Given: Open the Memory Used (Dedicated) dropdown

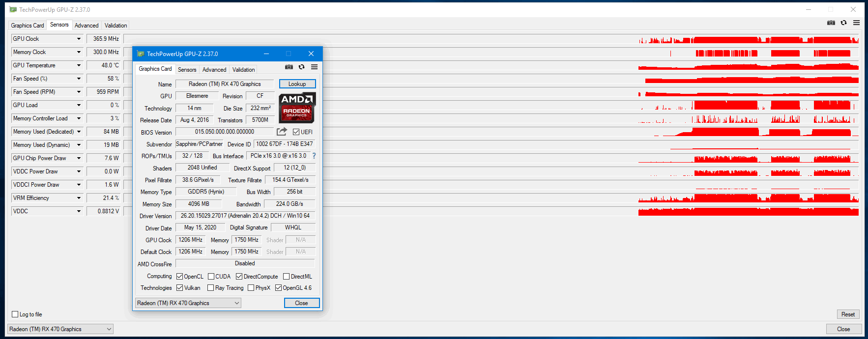Looking at the screenshot, I should coord(78,132).
